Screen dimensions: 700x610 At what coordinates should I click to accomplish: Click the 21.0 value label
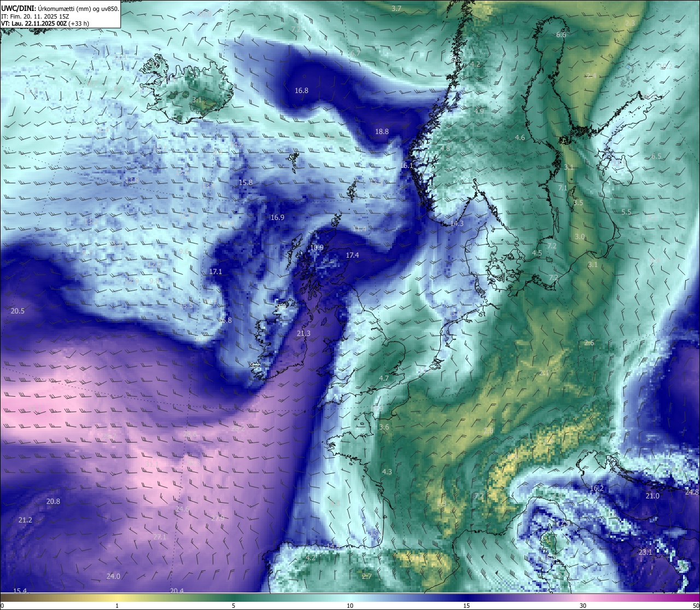(x=652, y=496)
